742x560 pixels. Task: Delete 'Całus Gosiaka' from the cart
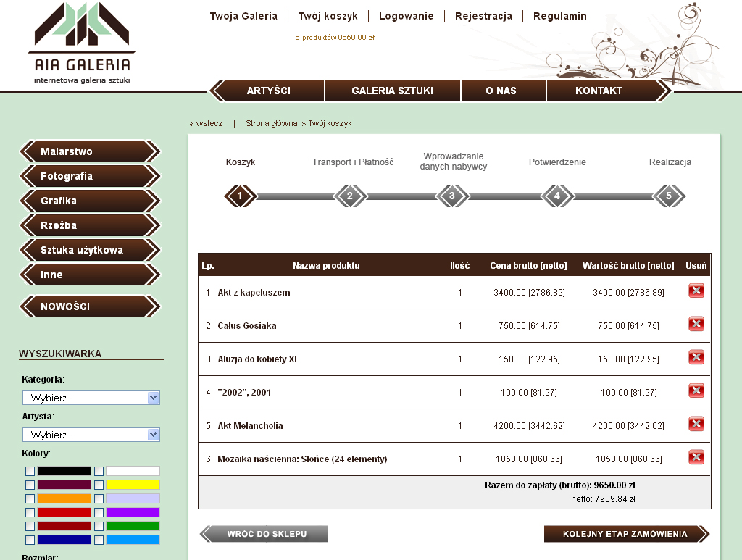[x=696, y=325]
